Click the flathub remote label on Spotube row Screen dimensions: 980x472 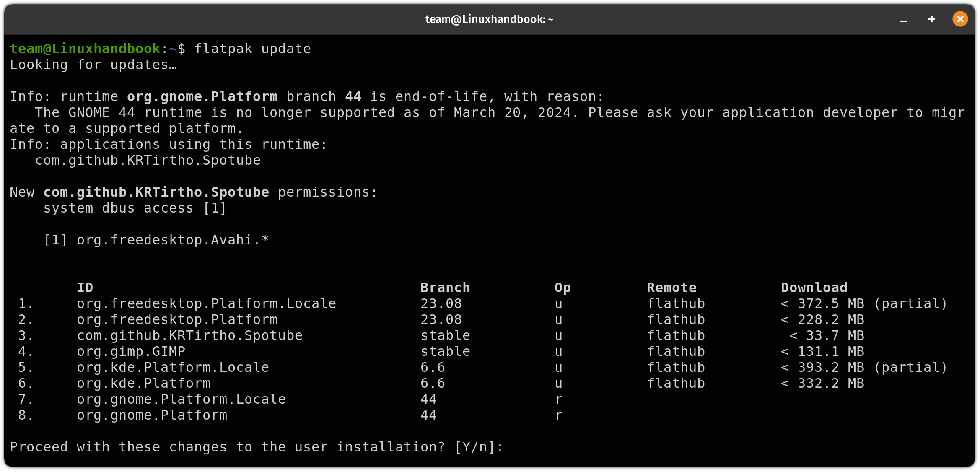click(676, 335)
